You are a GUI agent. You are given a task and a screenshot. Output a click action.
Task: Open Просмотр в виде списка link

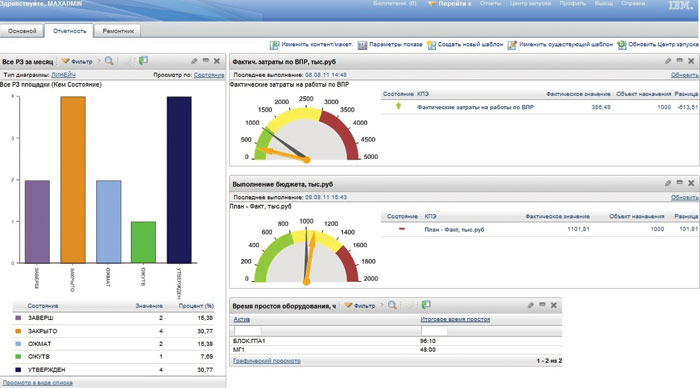click(38, 383)
